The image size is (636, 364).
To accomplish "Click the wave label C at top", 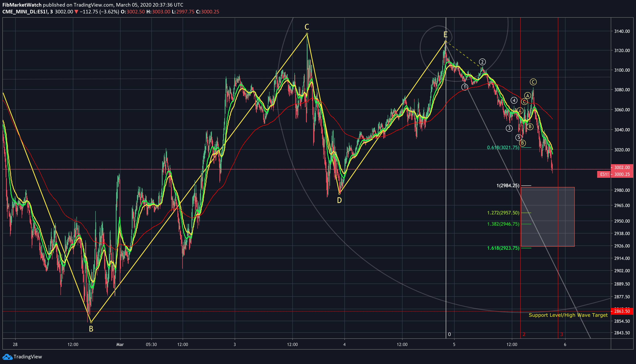I will (307, 27).
